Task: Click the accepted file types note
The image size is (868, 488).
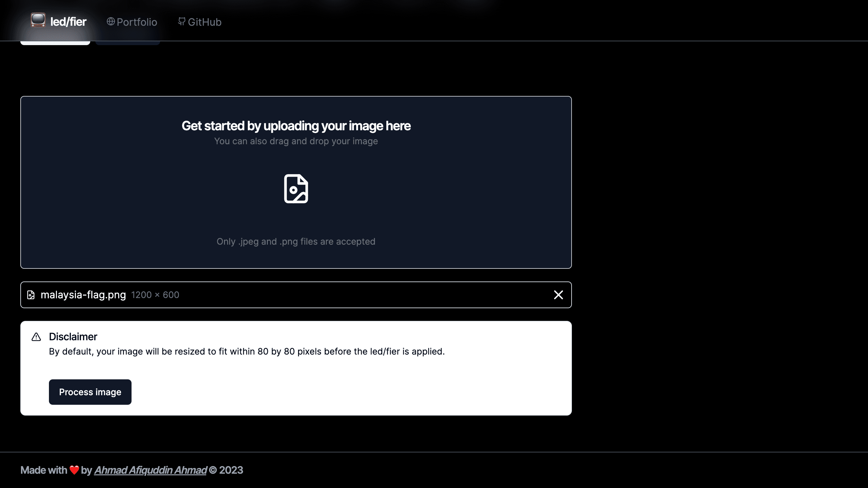Action: (x=296, y=242)
